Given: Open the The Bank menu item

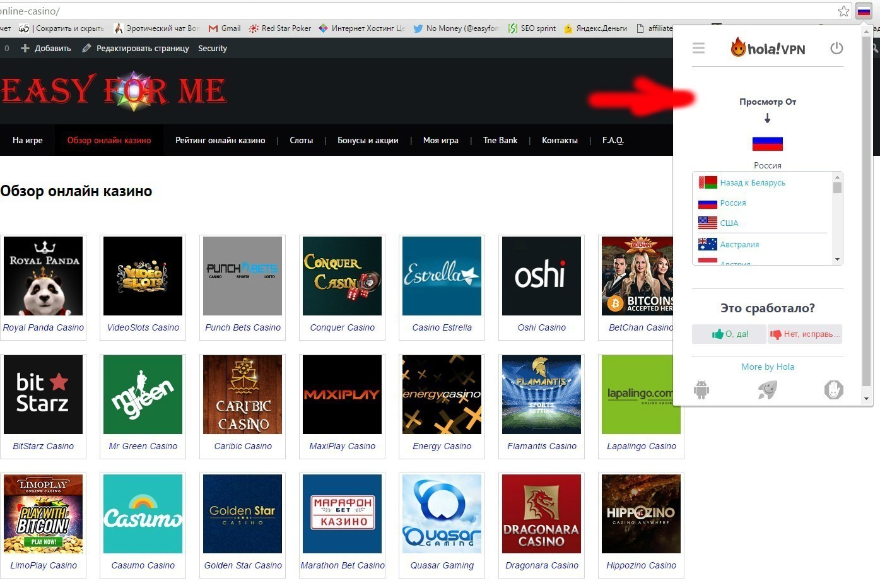Looking at the screenshot, I should [x=500, y=140].
